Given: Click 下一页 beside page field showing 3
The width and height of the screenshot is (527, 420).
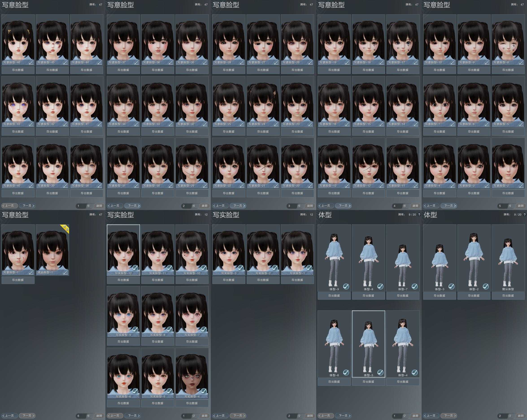Looking at the screenshot, I should point(239,206).
